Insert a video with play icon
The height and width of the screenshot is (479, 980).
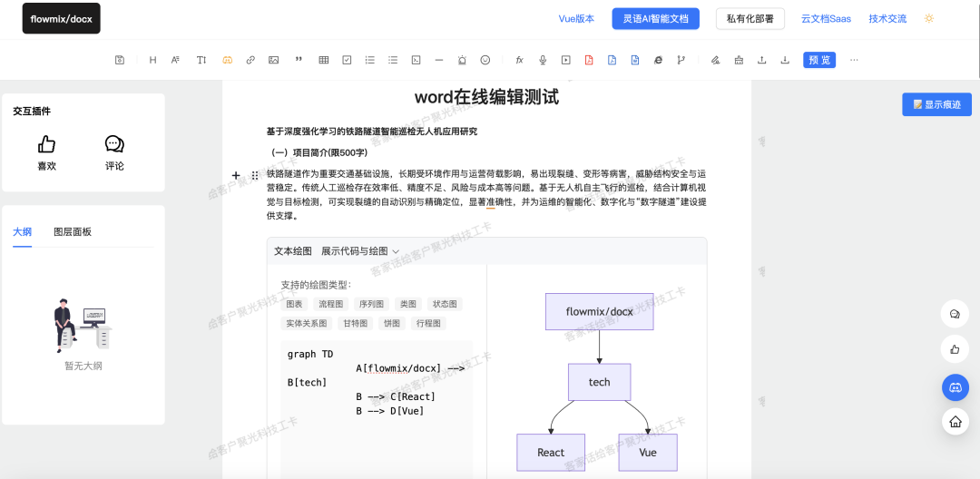(x=565, y=60)
